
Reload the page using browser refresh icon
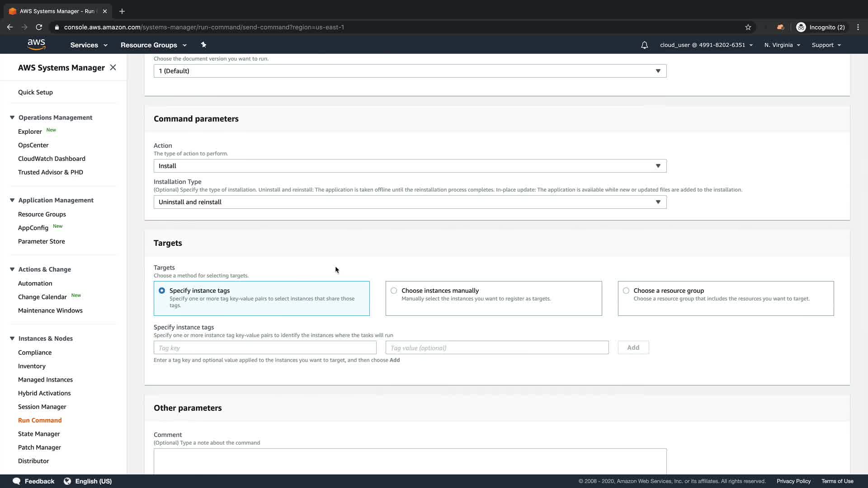tap(39, 27)
